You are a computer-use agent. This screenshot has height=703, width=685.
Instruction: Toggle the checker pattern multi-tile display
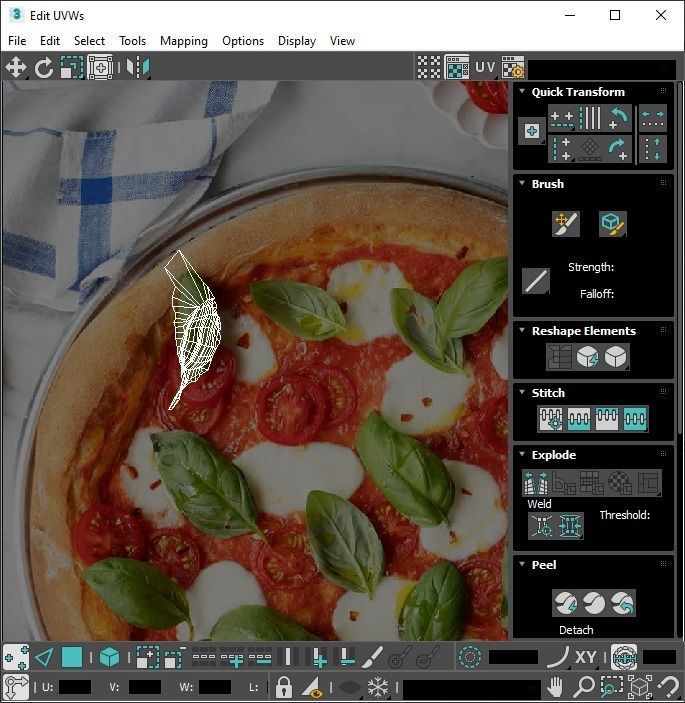click(429, 67)
